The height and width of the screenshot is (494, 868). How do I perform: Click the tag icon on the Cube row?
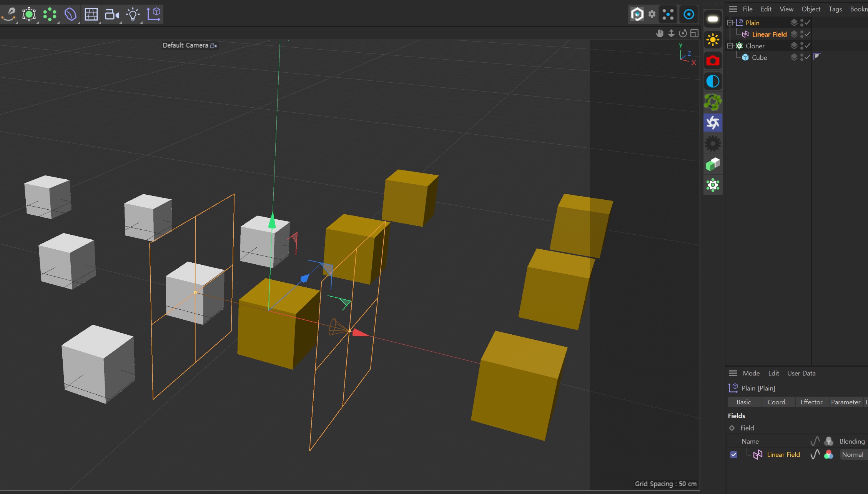[817, 57]
